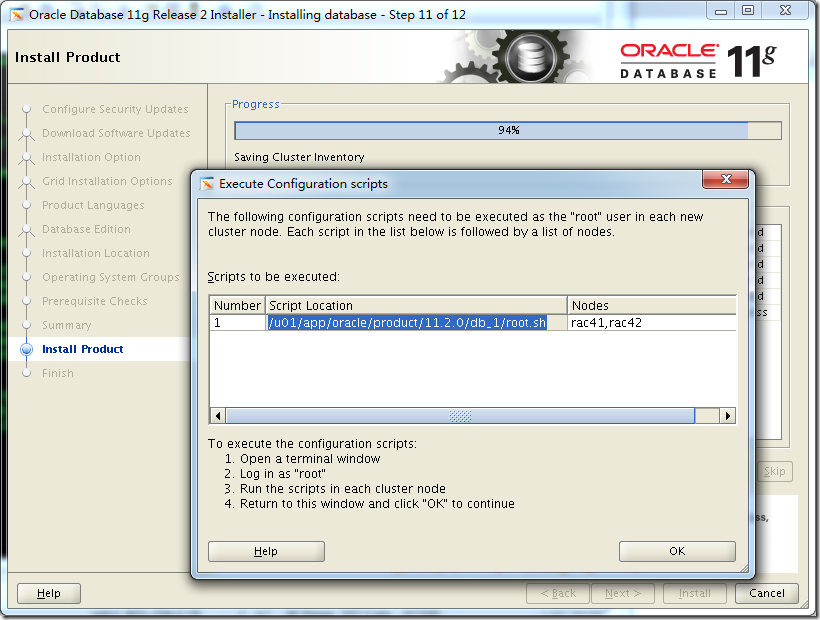Click OK in Execute Configuration scripts dialog
This screenshot has width=820, height=620.
(677, 551)
